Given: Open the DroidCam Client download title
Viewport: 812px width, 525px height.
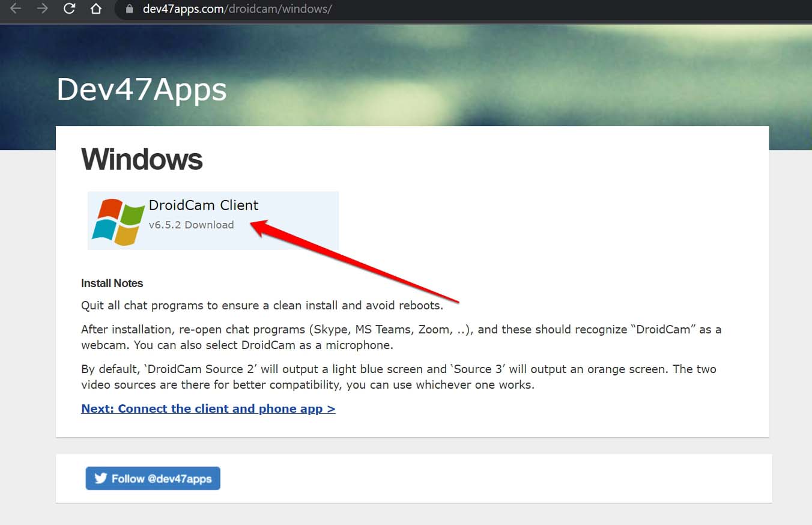Looking at the screenshot, I should coord(204,205).
